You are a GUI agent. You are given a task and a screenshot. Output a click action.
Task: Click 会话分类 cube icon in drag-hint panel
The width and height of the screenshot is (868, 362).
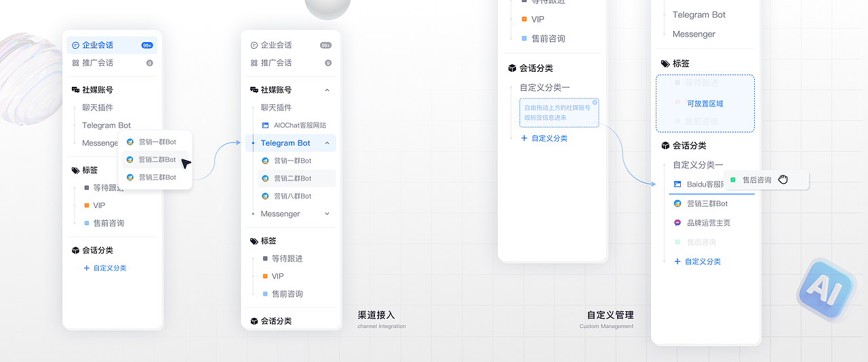[x=513, y=68]
